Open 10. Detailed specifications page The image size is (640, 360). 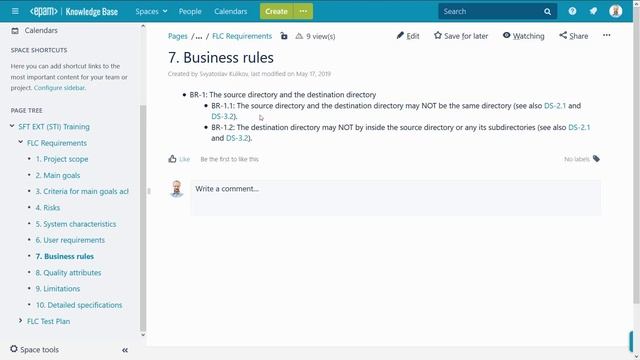pyautogui.click(x=79, y=305)
